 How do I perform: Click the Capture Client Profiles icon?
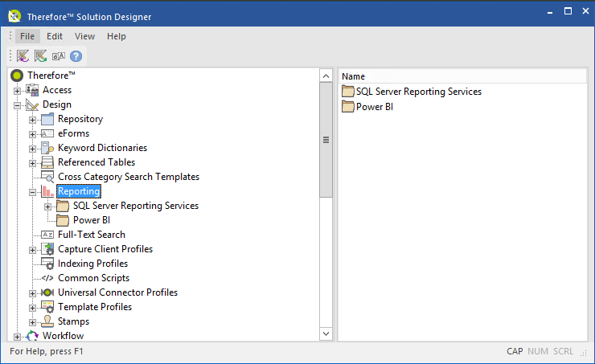(47, 249)
